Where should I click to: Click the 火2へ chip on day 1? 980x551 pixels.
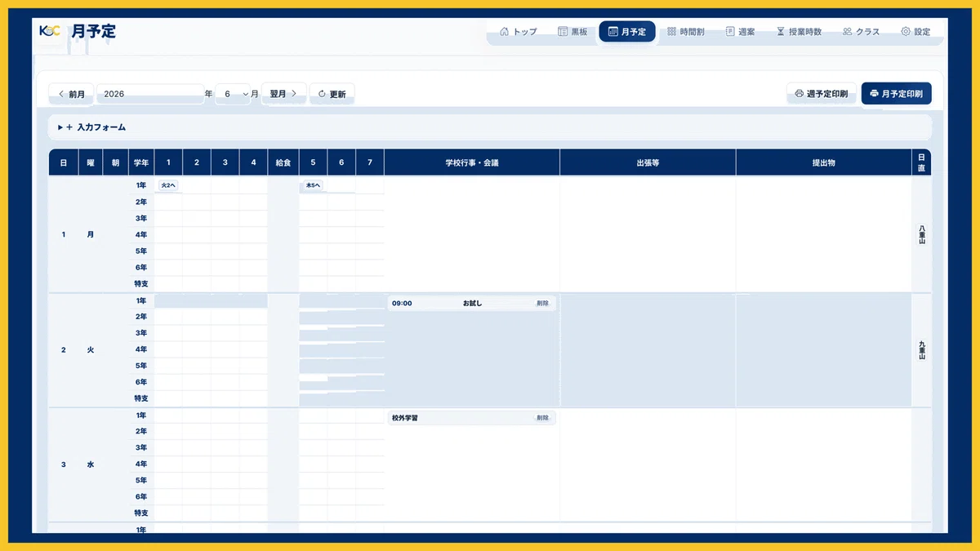click(x=168, y=185)
